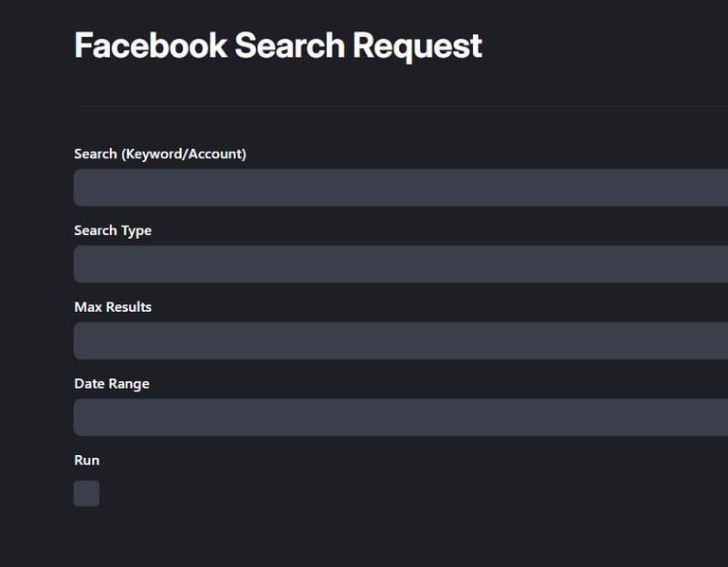Click the word "Range" in Date Range label

129,384
